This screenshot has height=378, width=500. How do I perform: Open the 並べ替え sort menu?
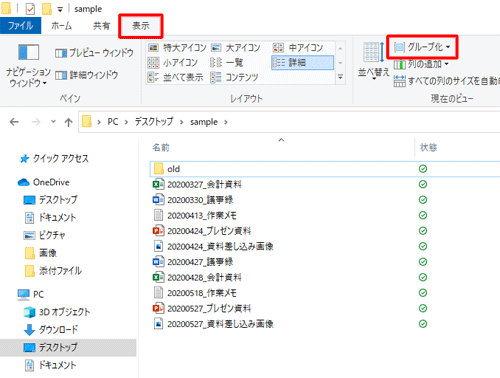[x=373, y=61]
